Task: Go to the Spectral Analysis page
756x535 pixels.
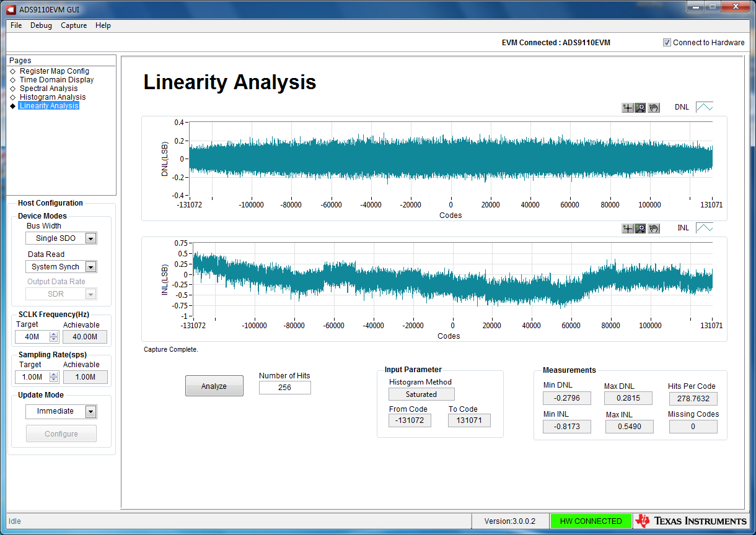Action: (48, 89)
